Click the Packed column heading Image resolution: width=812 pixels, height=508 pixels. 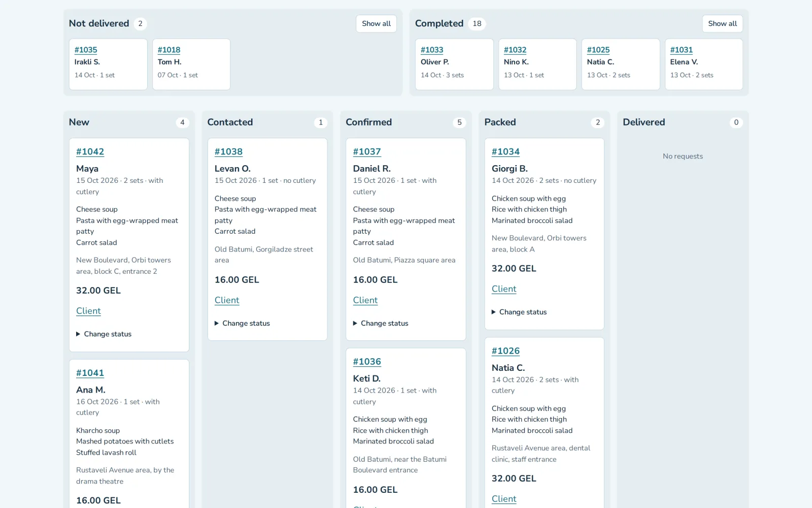(500, 122)
